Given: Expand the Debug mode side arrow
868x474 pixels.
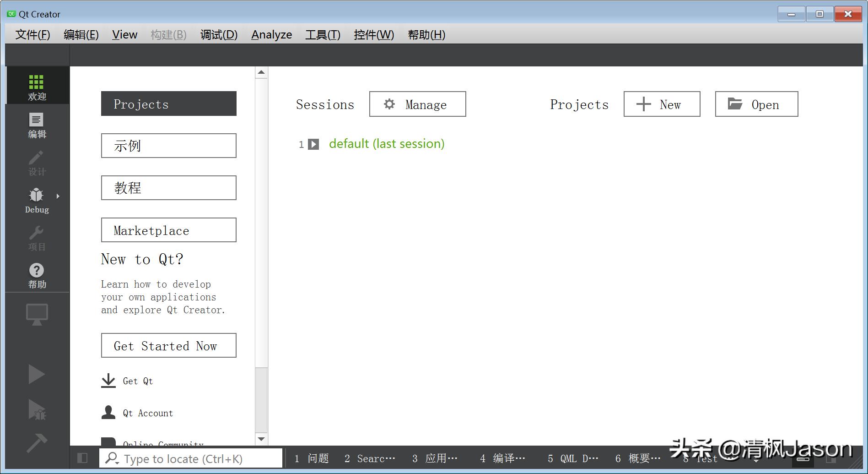Looking at the screenshot, I should tap(58, 196).
